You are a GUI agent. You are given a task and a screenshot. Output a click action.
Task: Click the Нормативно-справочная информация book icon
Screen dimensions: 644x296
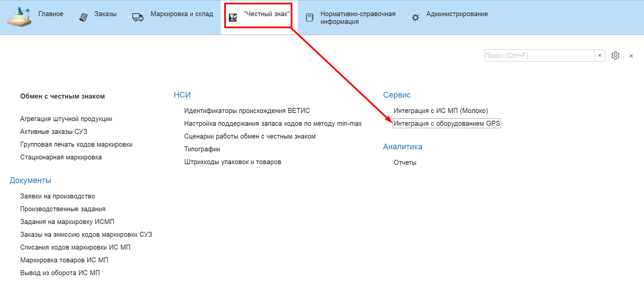click(310, 17)
